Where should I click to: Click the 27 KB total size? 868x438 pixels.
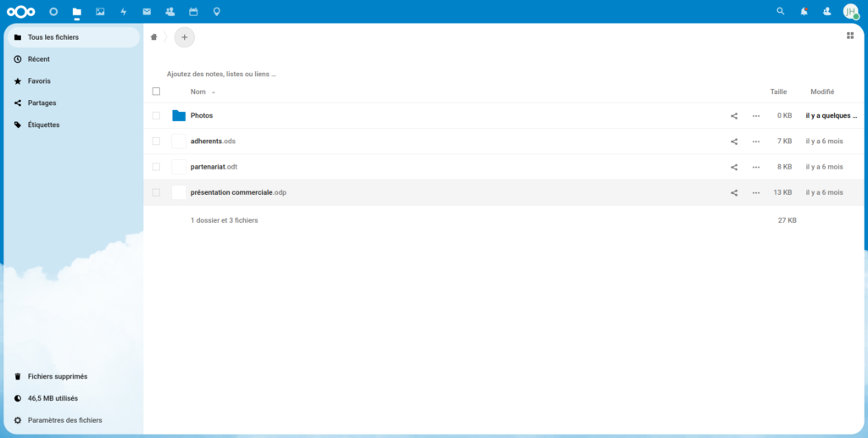click(x=787, y=220)
